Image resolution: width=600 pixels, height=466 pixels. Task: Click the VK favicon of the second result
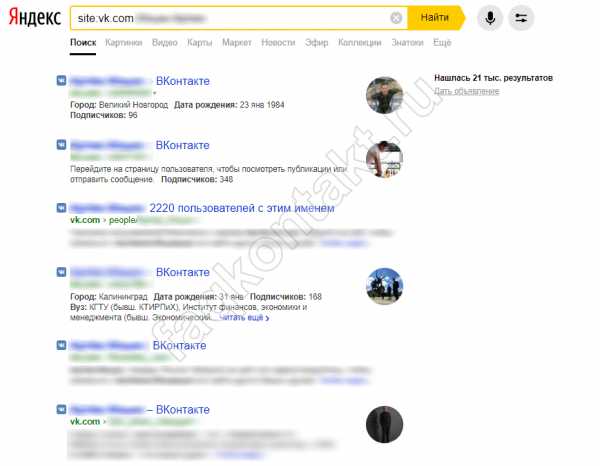point(61,145)
